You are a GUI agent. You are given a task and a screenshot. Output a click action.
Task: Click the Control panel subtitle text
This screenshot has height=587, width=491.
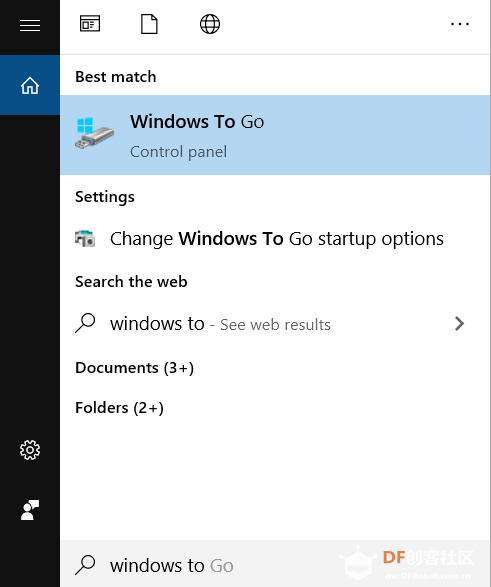(179, 152)
